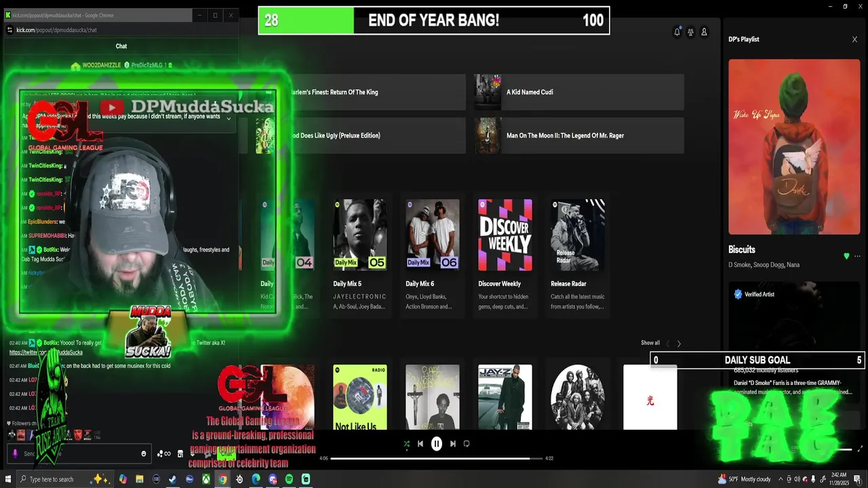Switch to Google Chrome in taskbar
This screenshot has width=868, height=488.
tap(222, 479)
